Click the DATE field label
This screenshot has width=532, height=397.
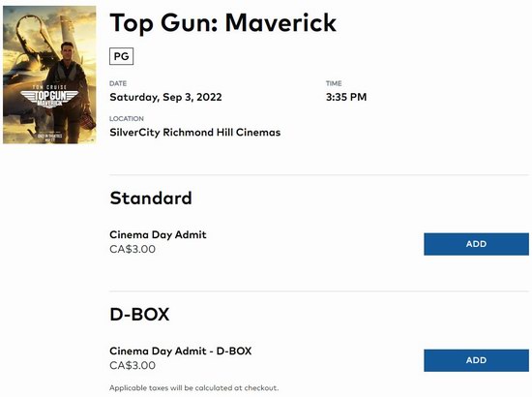[x=118, y=83]
